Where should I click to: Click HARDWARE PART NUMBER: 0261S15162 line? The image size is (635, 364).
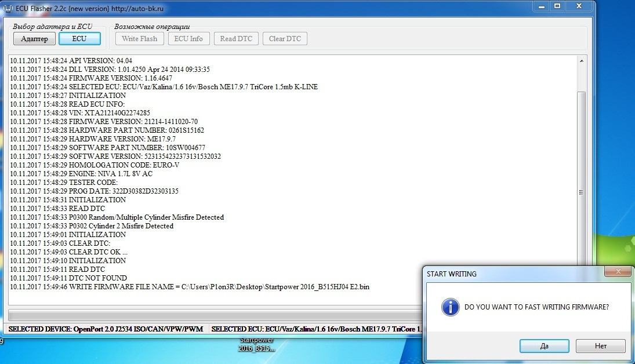(x=107, y=130)
